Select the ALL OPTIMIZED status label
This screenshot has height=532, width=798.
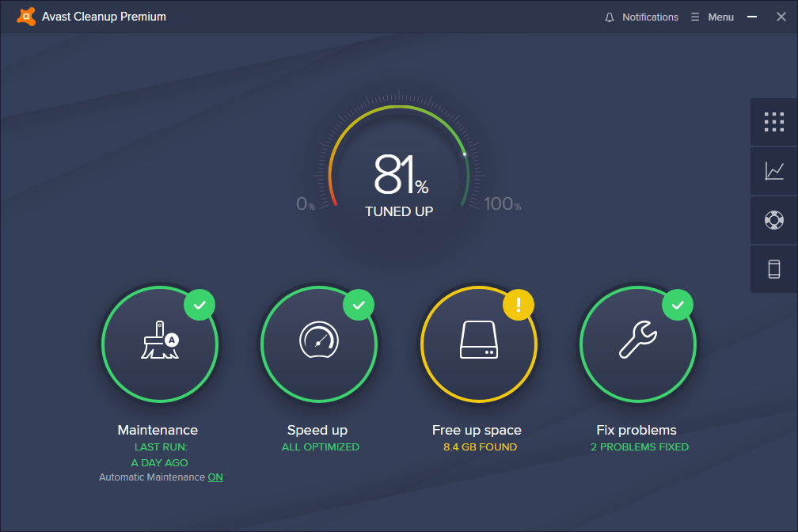click(x=320, y=447)
